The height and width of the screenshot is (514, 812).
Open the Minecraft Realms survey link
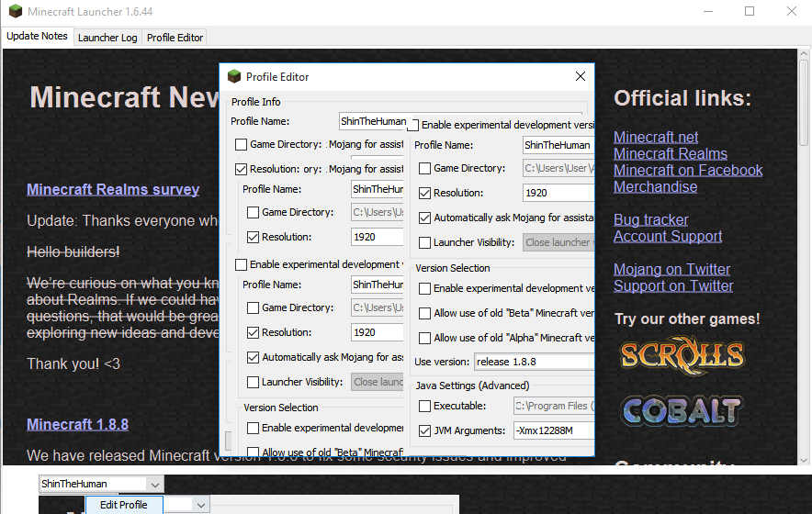[113, 189]
